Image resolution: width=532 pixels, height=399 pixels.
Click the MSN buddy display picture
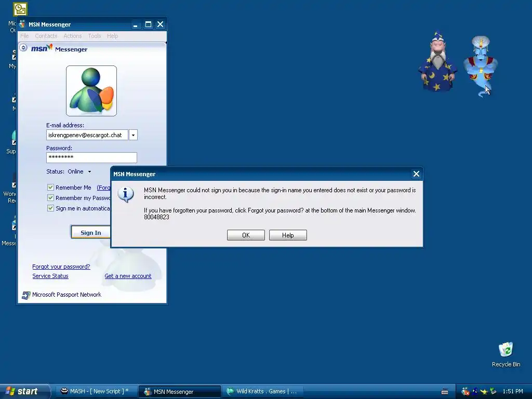point(91,91)
